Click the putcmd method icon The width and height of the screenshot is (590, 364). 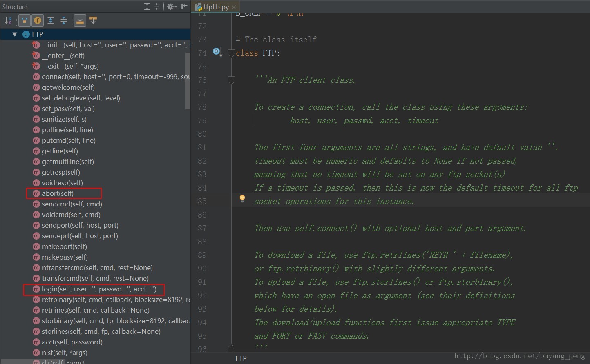click(36, 140)
